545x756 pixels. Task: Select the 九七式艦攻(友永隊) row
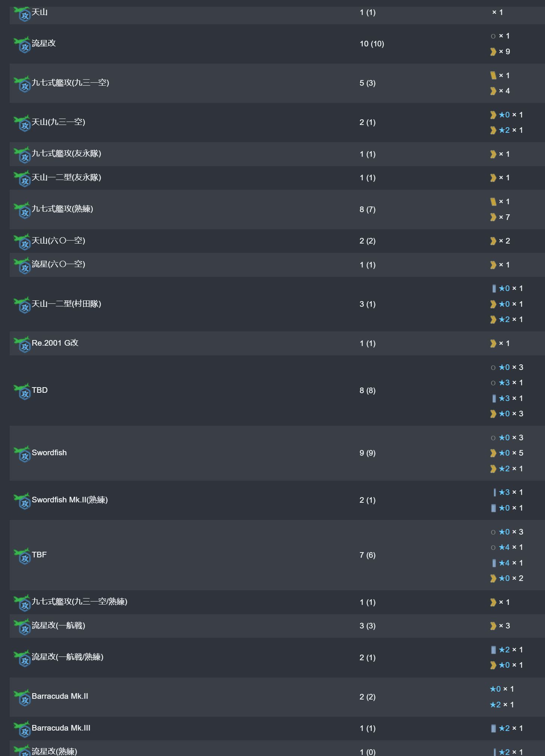(x=277, y=154)
